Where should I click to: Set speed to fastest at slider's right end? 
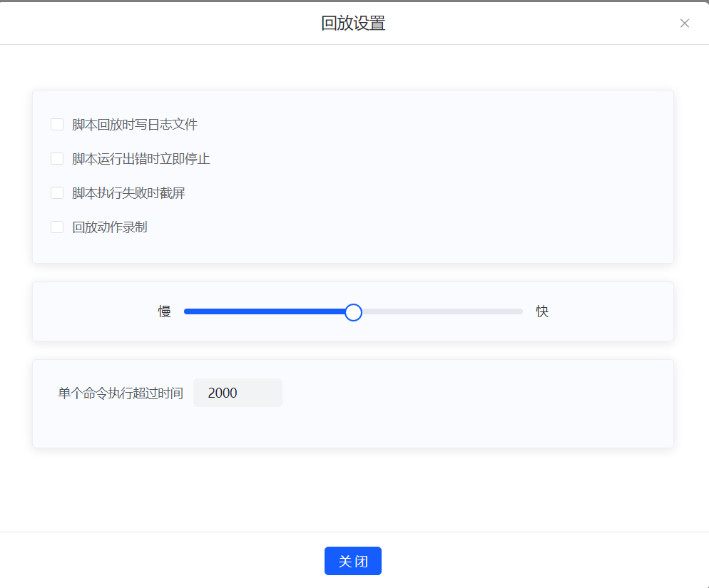(521, 311)
